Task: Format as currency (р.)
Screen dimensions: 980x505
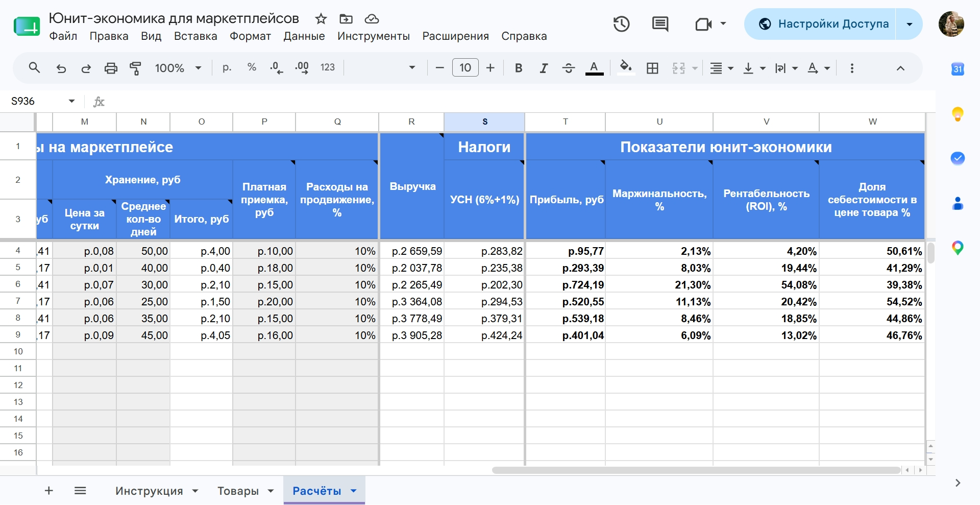Action: pyautogui.click(x=227, y=67)
